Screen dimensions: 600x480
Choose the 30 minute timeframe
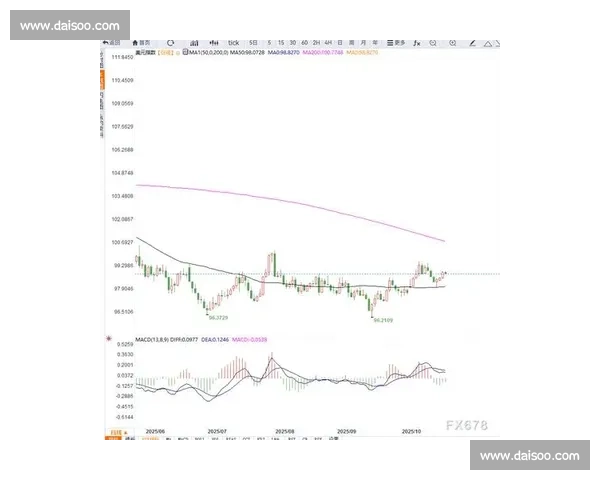pos(293,43)
